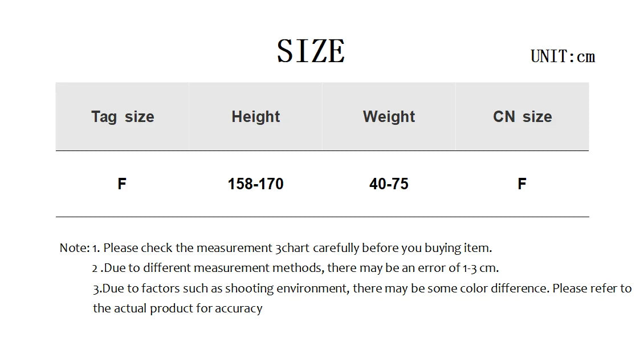The image size is (644, 354).
Task: Select the F value under CN size
Action: pos(522,184)
